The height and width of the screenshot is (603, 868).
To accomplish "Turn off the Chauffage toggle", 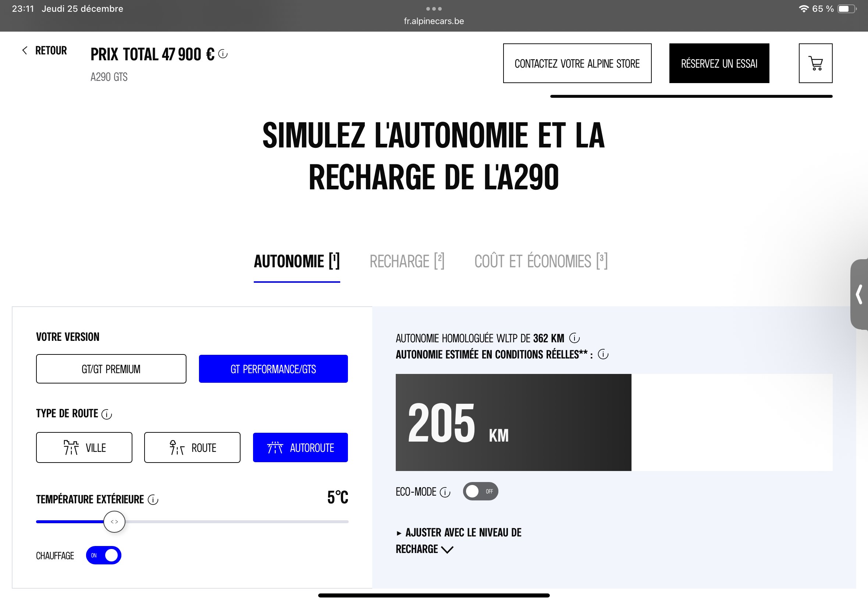I will coord(104,556).
